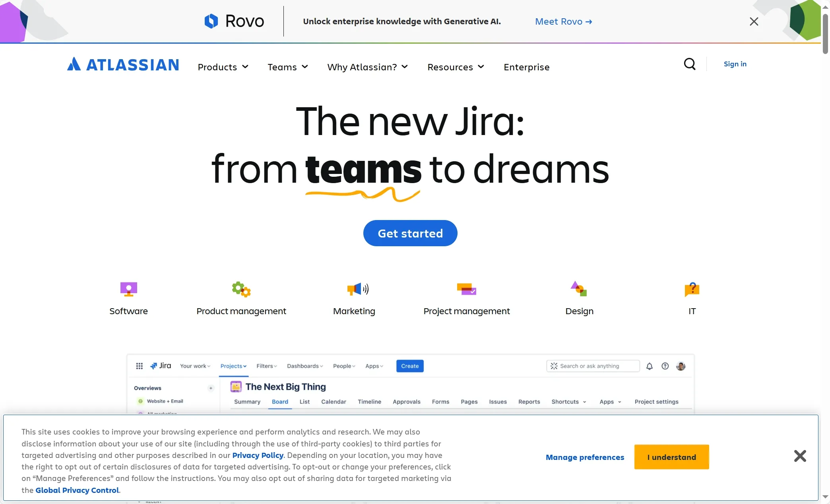Click the Product management gear icon
This screenshot has width=830, height=504.
(x=241, y=289)
